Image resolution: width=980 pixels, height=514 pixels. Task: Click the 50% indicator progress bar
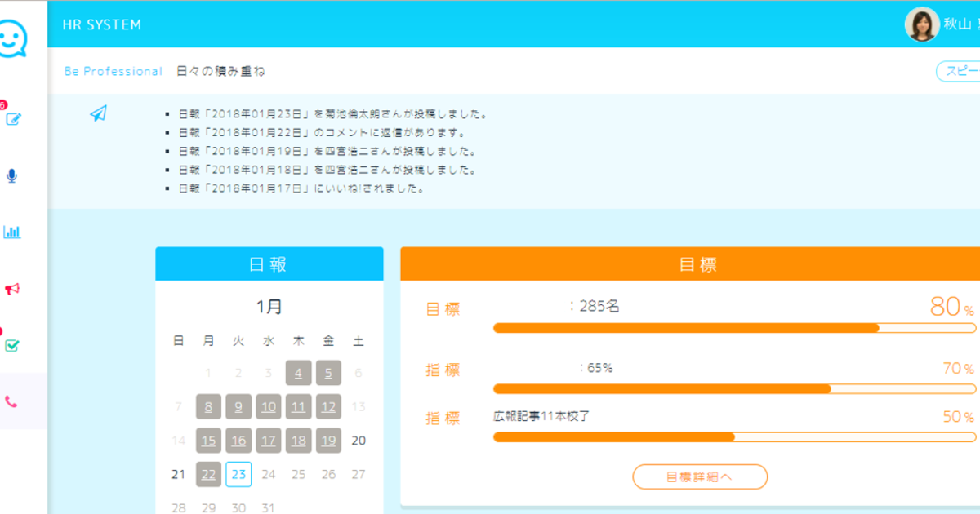click(x=734, y=436)
